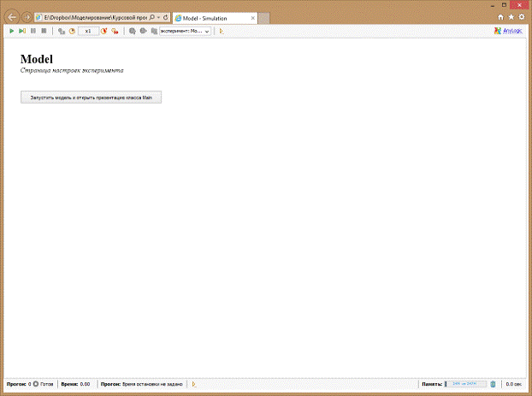Click the slow down speed icon
Viewport: 532px width, 396px height.
point(61,31)
